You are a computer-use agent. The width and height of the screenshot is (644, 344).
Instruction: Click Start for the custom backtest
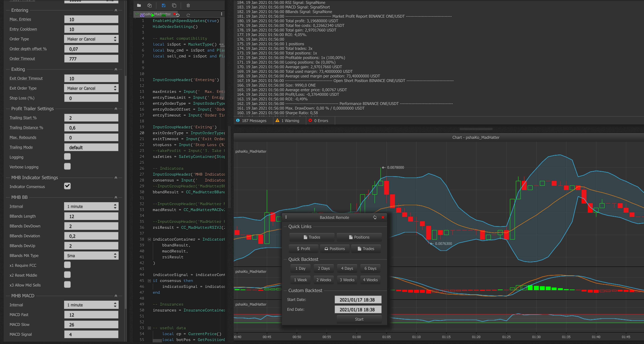coord(359,319)
